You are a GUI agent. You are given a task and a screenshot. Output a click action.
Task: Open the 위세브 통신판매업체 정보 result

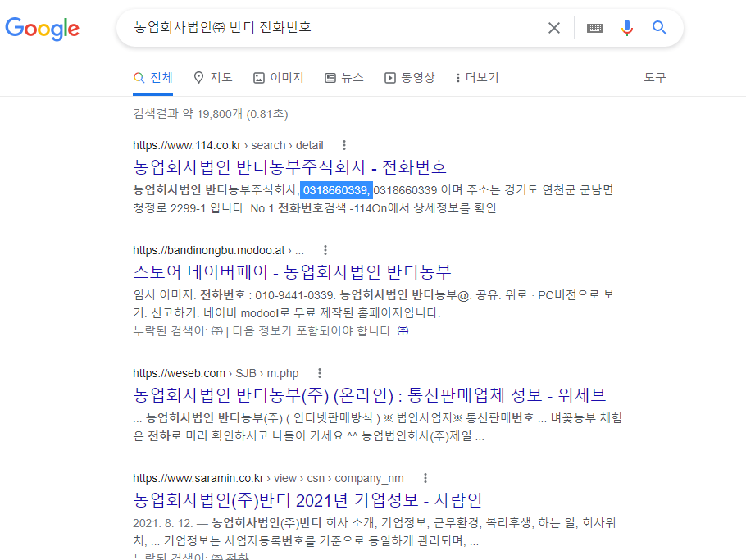coord(369,395)
